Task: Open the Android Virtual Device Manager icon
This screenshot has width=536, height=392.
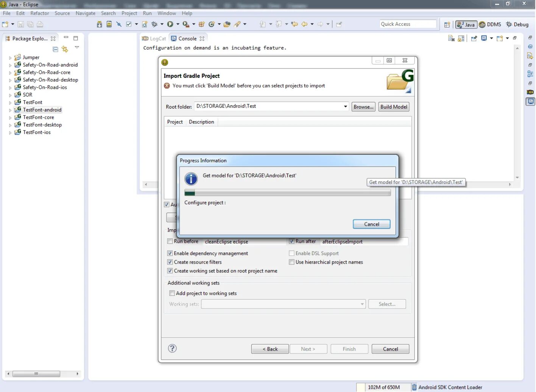Action: 109,24
